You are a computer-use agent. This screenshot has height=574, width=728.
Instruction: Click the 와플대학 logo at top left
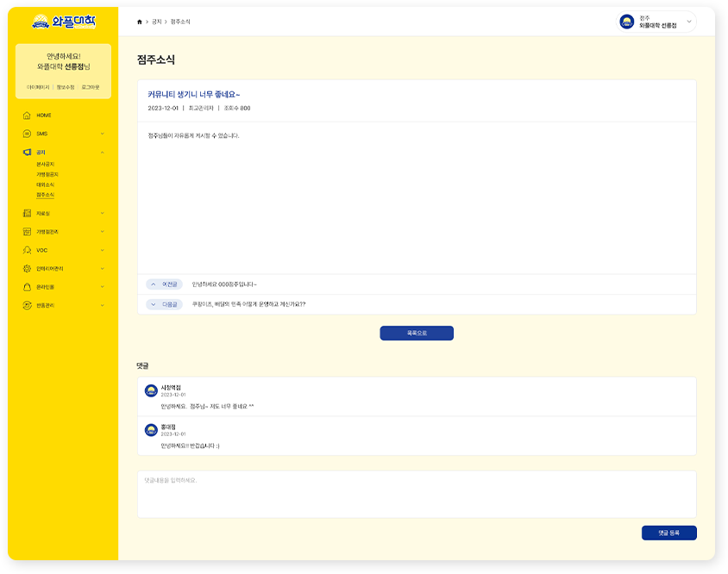tap(63, 22)
